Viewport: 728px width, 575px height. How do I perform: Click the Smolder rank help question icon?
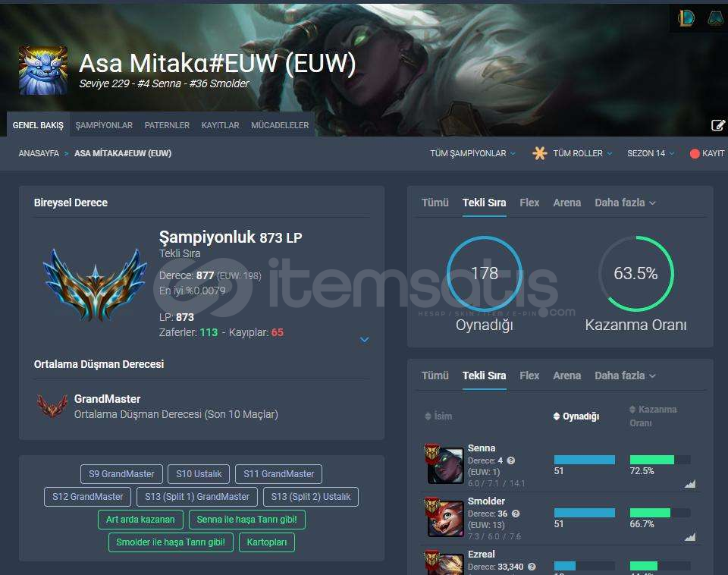[x=516, y=514]
